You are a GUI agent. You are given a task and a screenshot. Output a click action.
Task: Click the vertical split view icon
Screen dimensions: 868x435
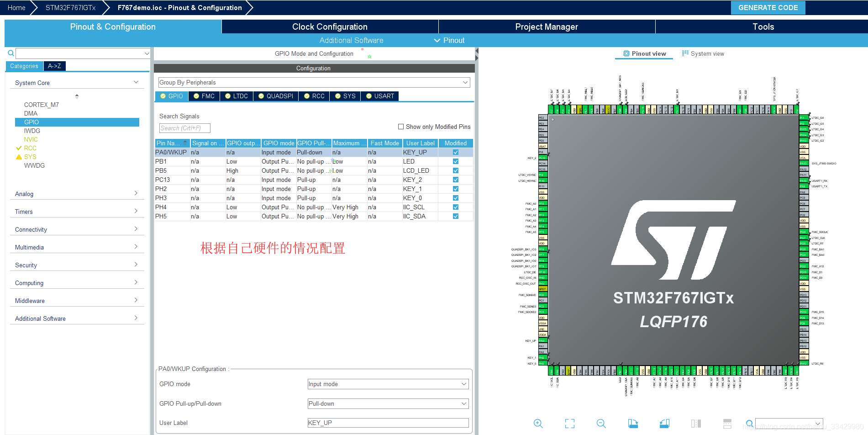(x=696, y=424)
